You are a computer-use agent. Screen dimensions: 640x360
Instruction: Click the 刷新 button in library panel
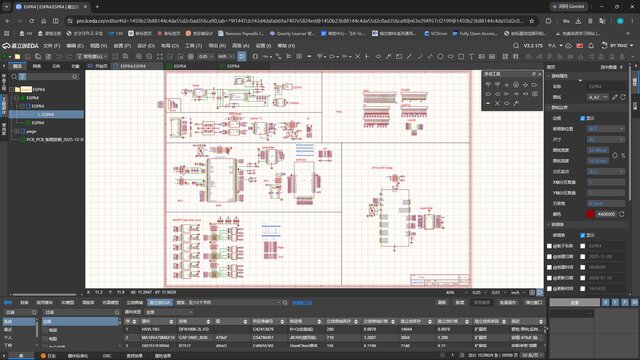point(442,302)
